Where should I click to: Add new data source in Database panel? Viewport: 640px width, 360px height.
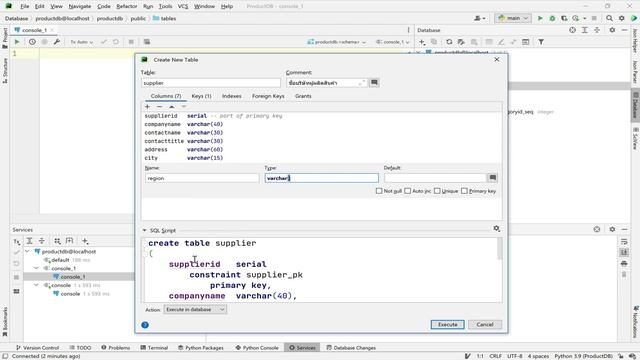[x=422, y=42]
